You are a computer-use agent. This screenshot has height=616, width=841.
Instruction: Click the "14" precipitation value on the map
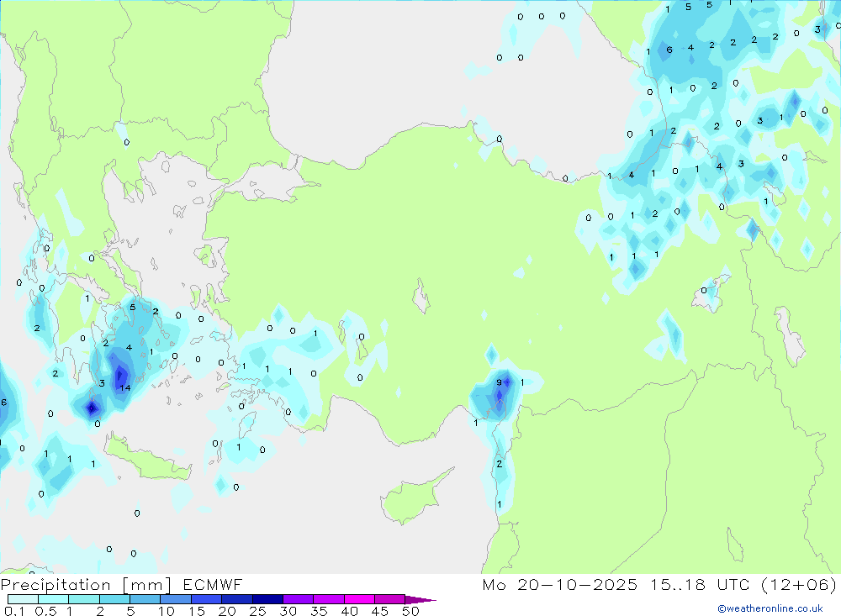tap(125, 387)
